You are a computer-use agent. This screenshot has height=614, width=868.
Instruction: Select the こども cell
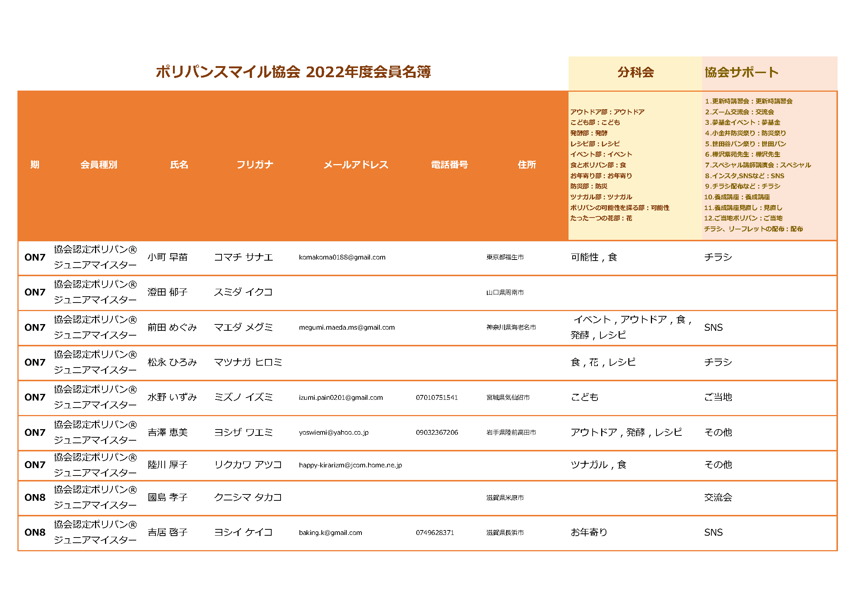click(x=584, y=397)
